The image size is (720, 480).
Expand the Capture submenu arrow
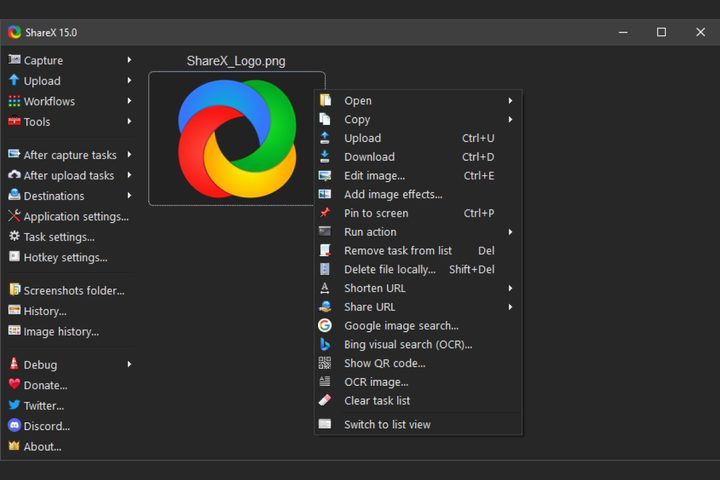(129, 60)
